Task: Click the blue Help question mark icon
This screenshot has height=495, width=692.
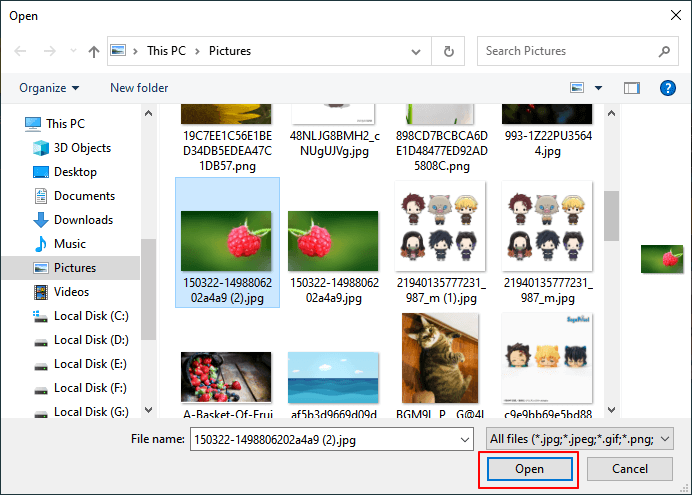Action: pos(668,88)
